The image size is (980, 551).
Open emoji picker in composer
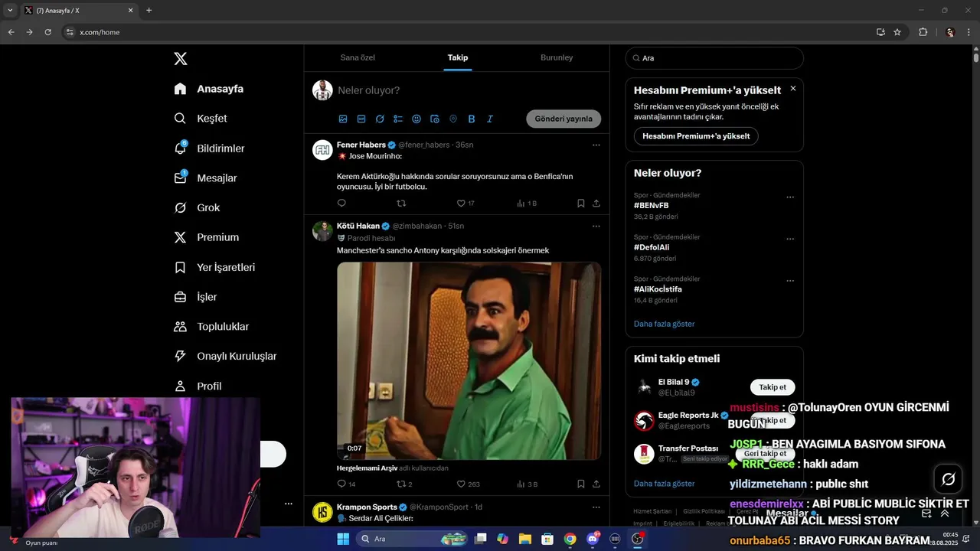point(416,119)
